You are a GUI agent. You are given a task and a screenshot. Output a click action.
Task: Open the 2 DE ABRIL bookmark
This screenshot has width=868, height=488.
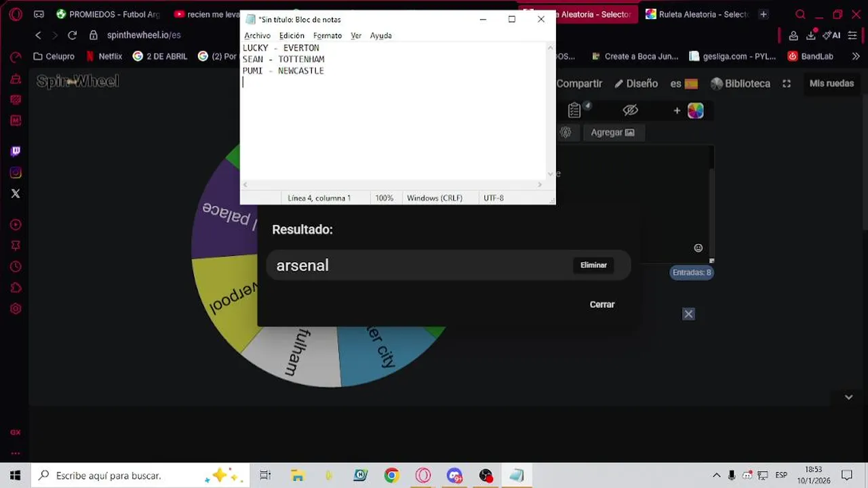pyautogui.click(x=160, y=56)
